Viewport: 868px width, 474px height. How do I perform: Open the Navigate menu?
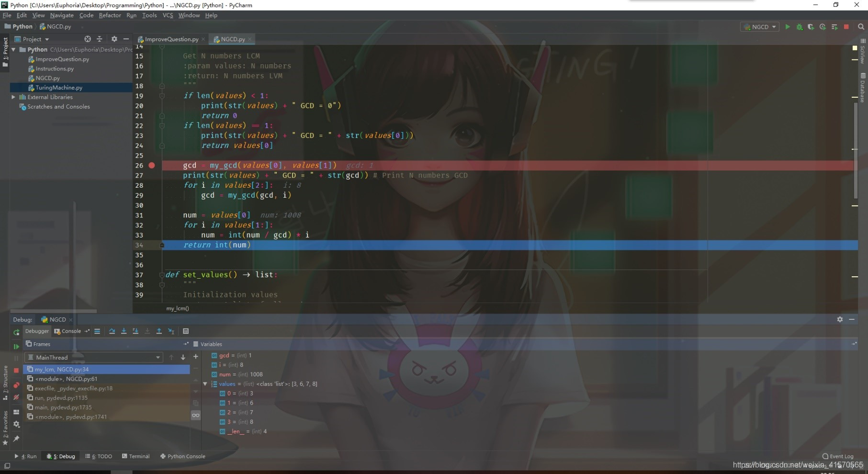click(x=62, y=15)
